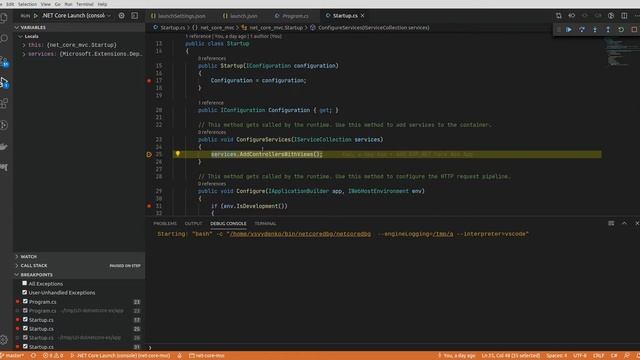Viewport: 640px width, 360px height.
Task: Open the Selection menu
Action: [27, 4]
